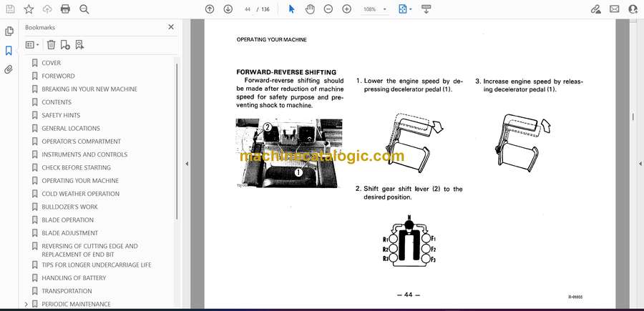Toggle the Bookmarks panel icon

pyautogui.click(x=9, y=51)
